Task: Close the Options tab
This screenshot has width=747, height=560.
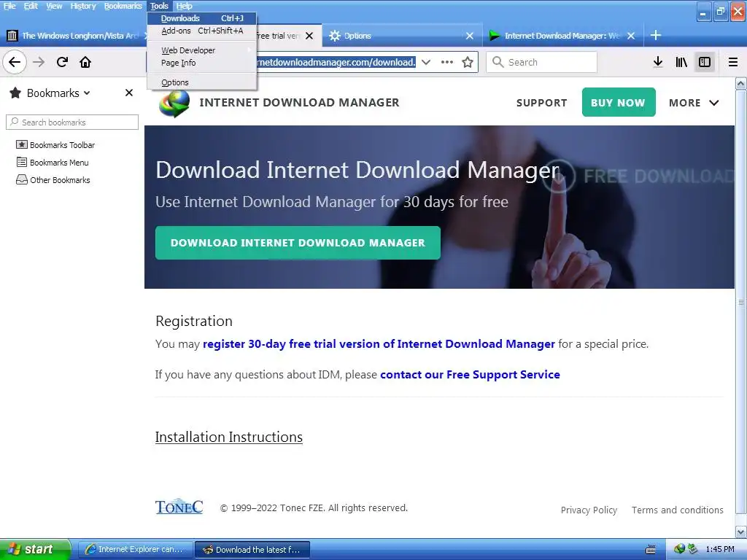Action: (x=470, y=36)
